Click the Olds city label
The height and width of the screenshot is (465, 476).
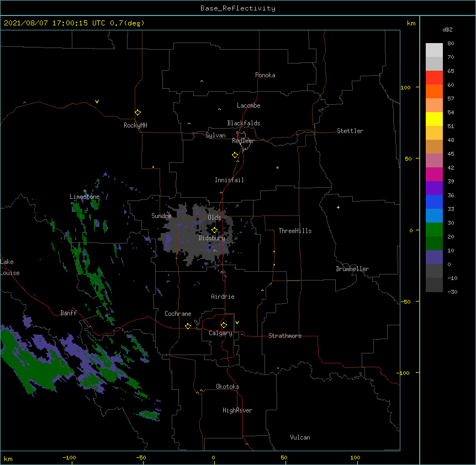[214, 218]
